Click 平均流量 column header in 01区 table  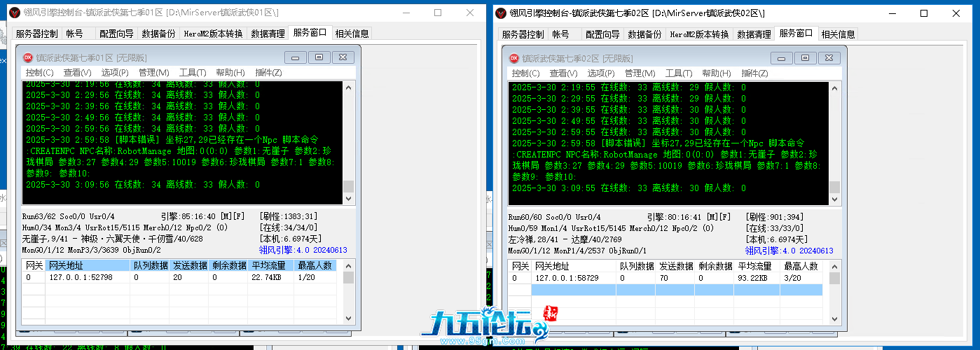coord(270,266)
